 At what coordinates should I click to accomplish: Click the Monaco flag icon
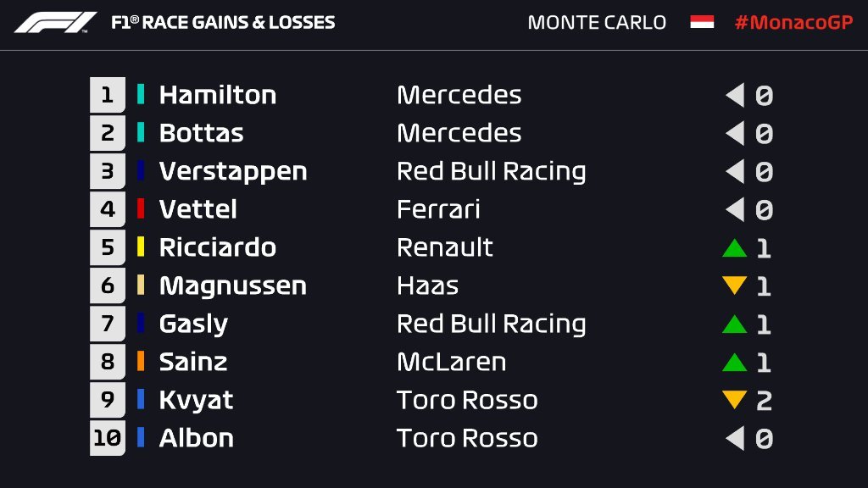(x=702, y=22)
